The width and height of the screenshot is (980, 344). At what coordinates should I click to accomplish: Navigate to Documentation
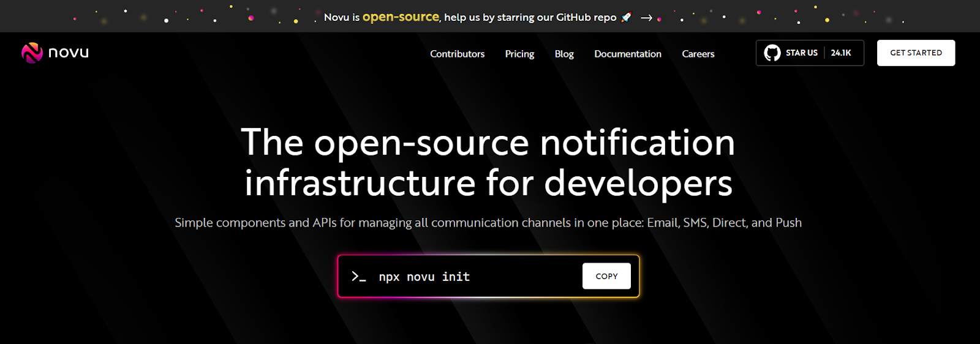click(628, 54)
